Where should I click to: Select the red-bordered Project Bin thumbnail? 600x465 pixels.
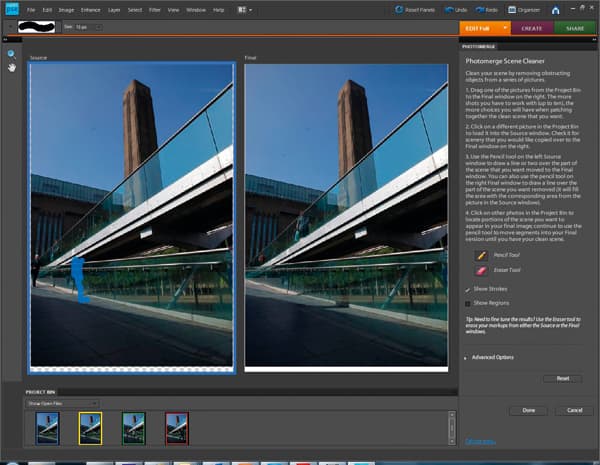tap(177, 428)
